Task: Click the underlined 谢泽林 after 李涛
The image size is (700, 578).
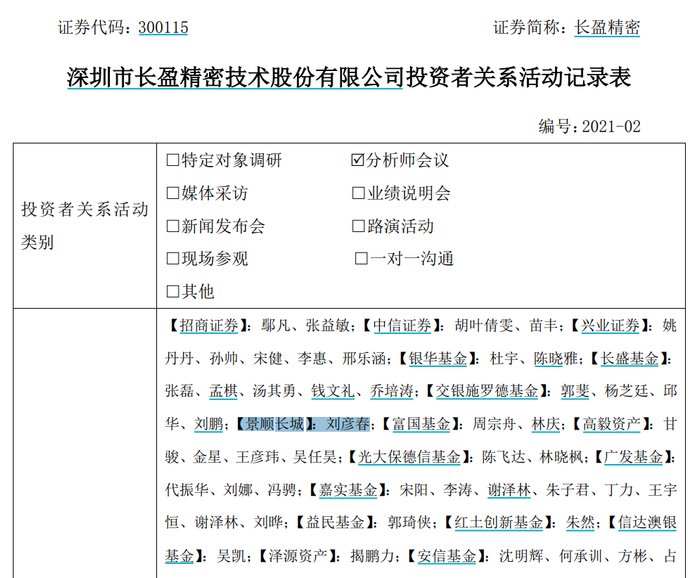Action: pyautogui.click(x=509, y=490)
